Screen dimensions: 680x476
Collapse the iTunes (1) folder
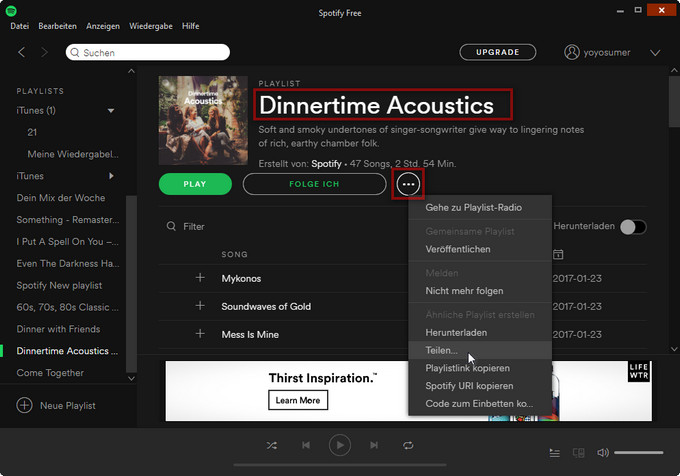coord(111,111)
